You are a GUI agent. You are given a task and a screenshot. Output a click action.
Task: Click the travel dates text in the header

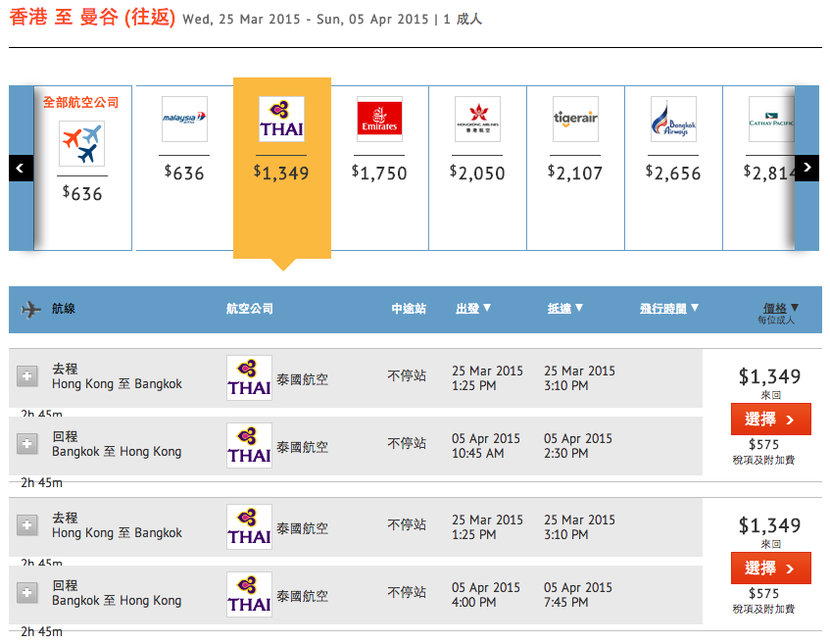coord(306,19)
